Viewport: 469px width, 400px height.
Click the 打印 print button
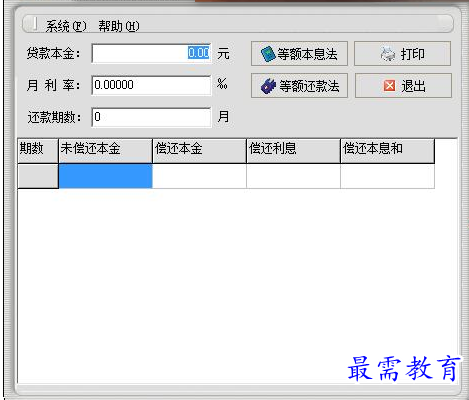coord(402,54)
